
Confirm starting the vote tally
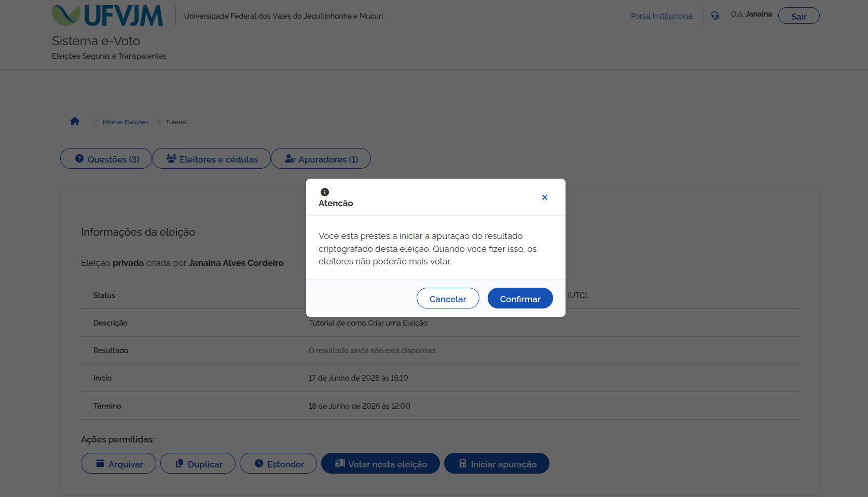[520, 298]
